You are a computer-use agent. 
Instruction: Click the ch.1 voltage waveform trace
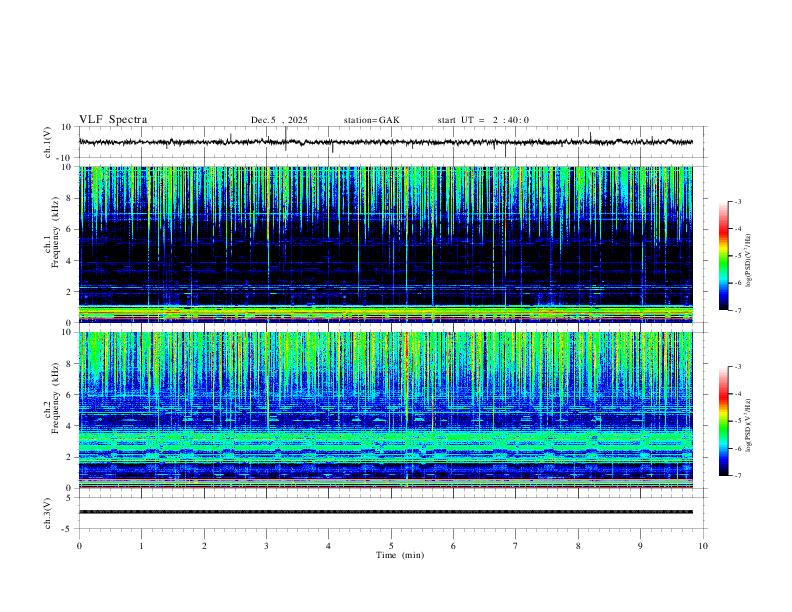point(385,142)
